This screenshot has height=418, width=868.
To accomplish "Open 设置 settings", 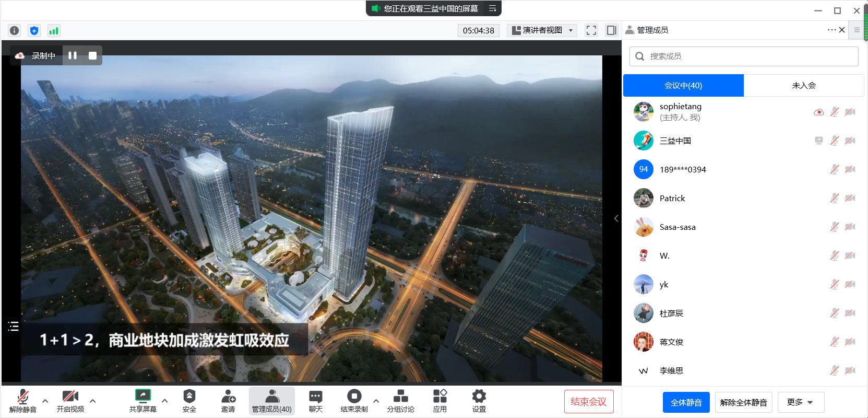I will [479, 401].
